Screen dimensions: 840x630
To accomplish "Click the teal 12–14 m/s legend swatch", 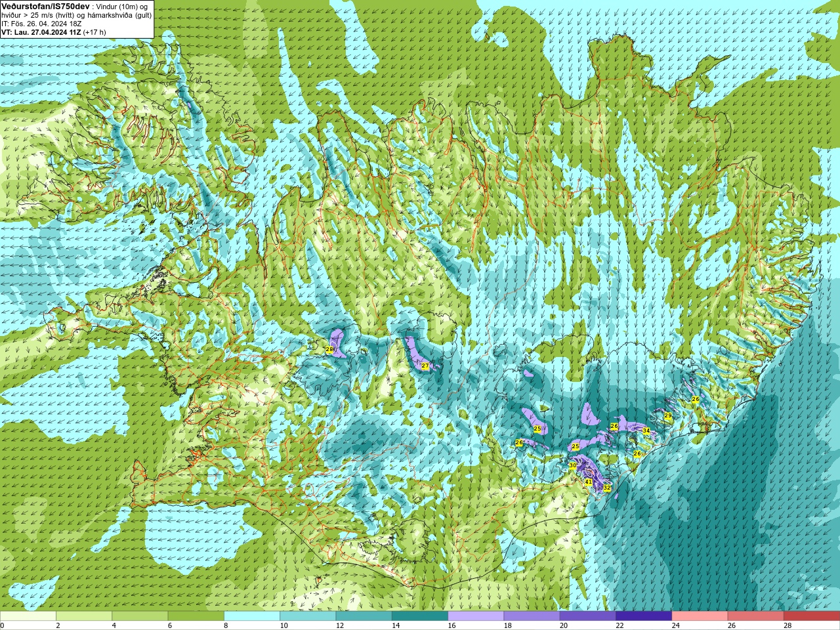I will coord(364,616).
